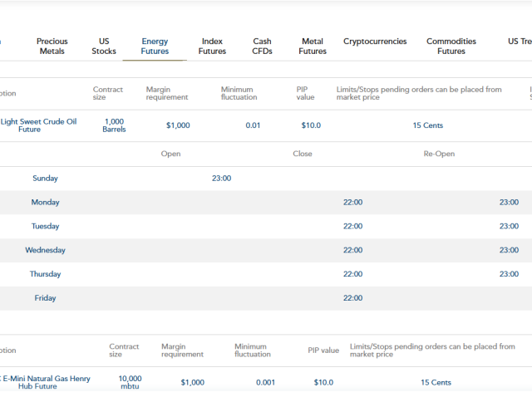Screen dimensions: 532x397
Task: Open the US Stocks tab
Action: (104, 47)
